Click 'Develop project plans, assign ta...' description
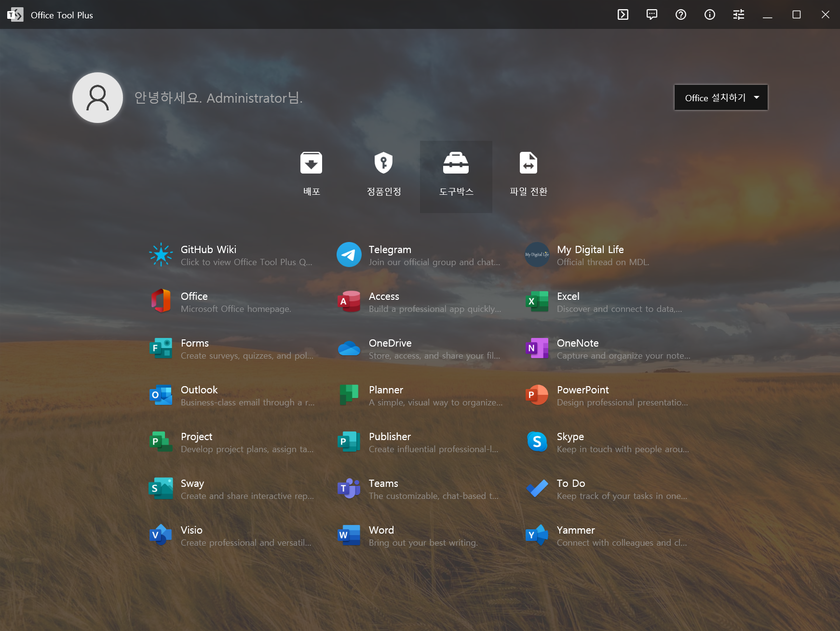Image resolution: width=840 pixels, height=631 pixels. point(247,449)
